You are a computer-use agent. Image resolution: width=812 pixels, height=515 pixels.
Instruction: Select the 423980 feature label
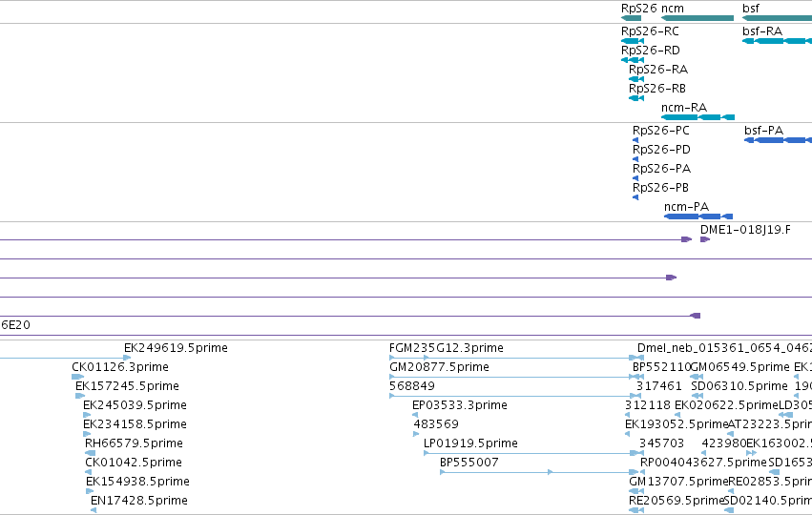(x=723, y=444)
